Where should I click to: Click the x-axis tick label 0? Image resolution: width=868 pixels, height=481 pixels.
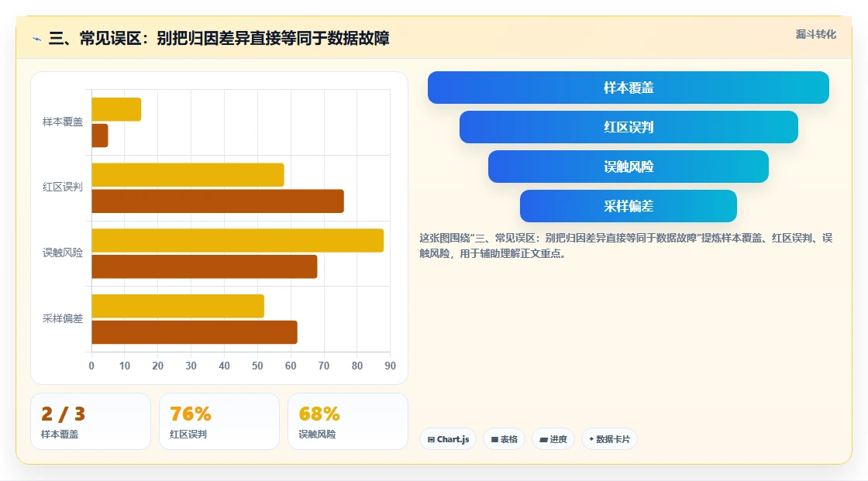pyautogui.click(x=91, y=366)
